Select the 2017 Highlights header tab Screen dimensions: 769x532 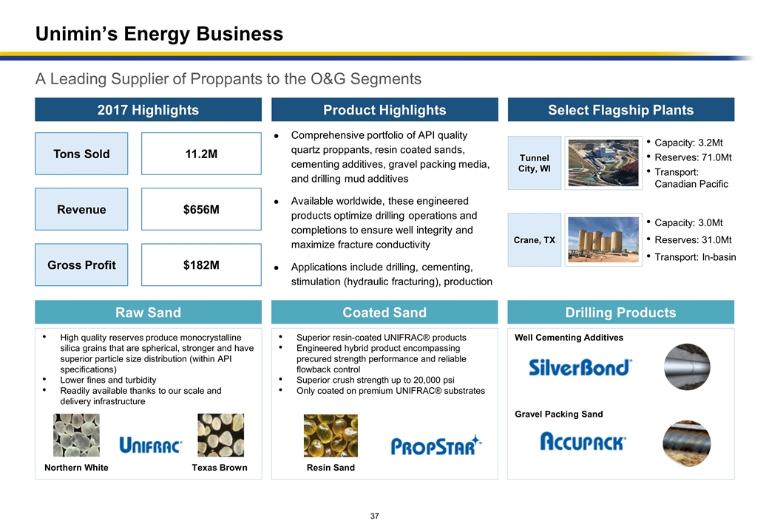coord(148,109)
